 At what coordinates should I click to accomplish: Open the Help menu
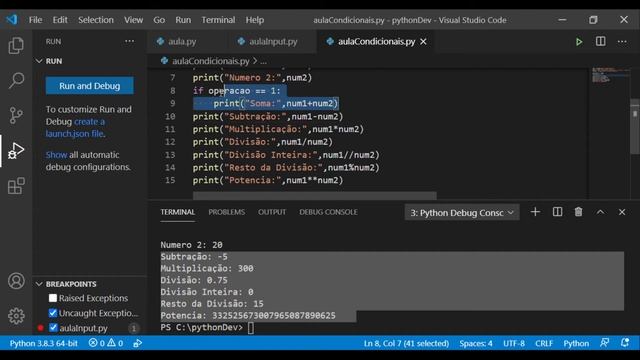255,20
